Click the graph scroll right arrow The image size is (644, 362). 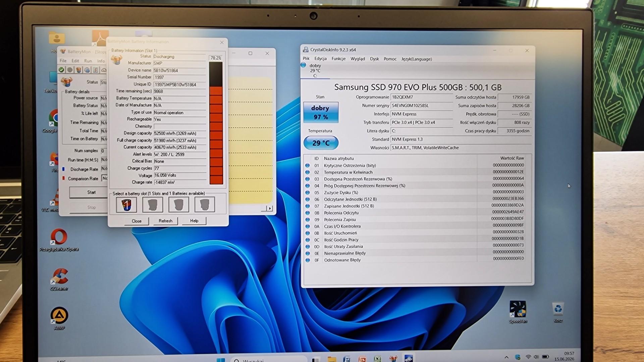270,208
